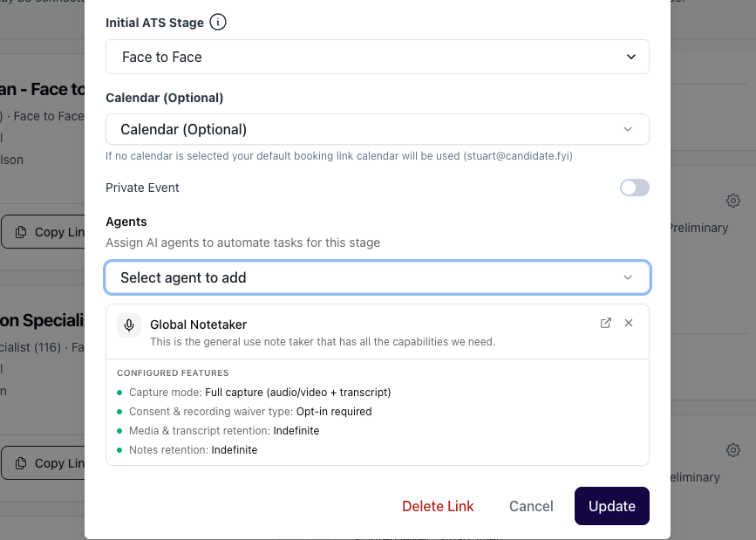Image resolution: width=756 pixels, height=540 pixels.
Task: Open Global Notetaker in external link
Action: click(605, 323)
